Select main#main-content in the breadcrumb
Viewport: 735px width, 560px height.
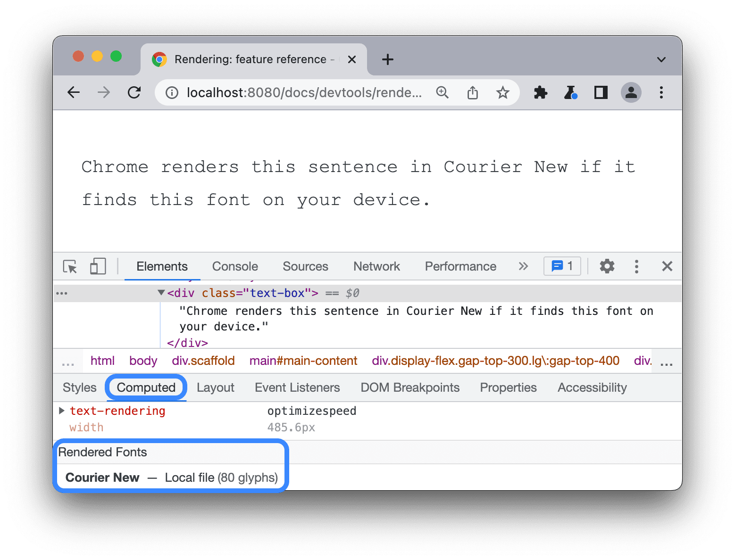[x=303, y=361]
